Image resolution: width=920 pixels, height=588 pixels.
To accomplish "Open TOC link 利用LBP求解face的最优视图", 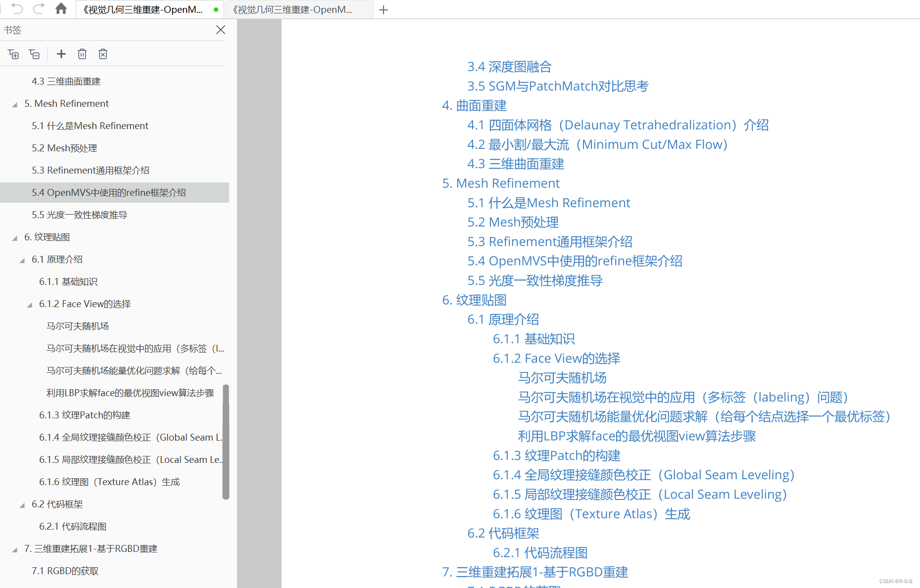I will pos(637,436).
